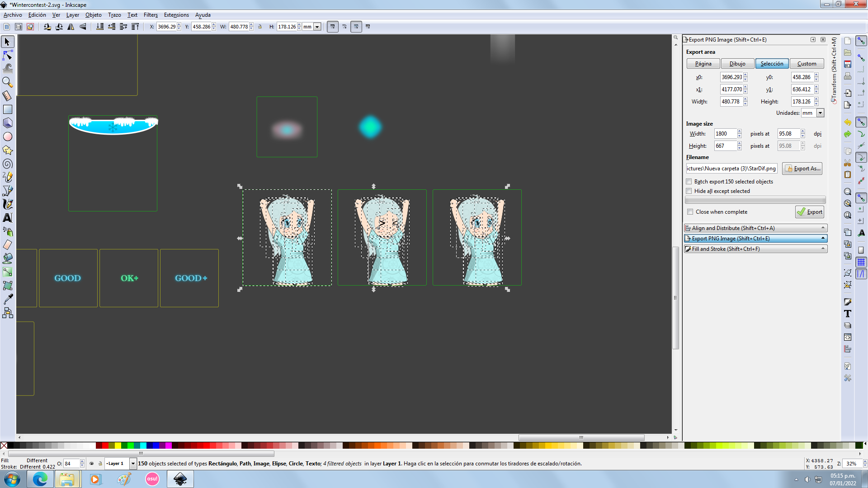This screenshot has width=868, height=488.
Task: Click the select all objects icon
Action: [6, 27]
